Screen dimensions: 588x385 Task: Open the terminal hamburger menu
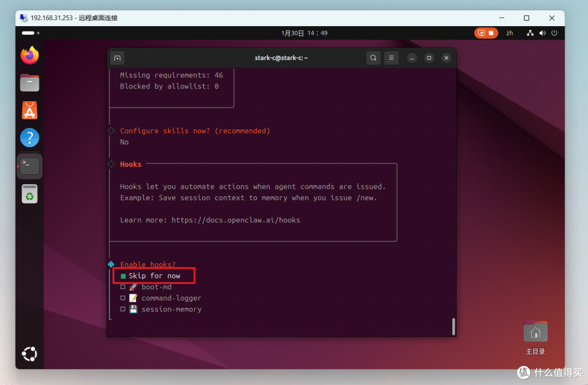[391, 58]
